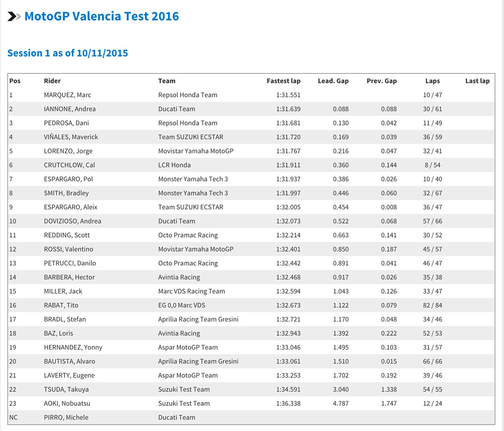The image size is (504, 431).
Task: Select the PIRRO, Michele NC row
Action: 66,418
